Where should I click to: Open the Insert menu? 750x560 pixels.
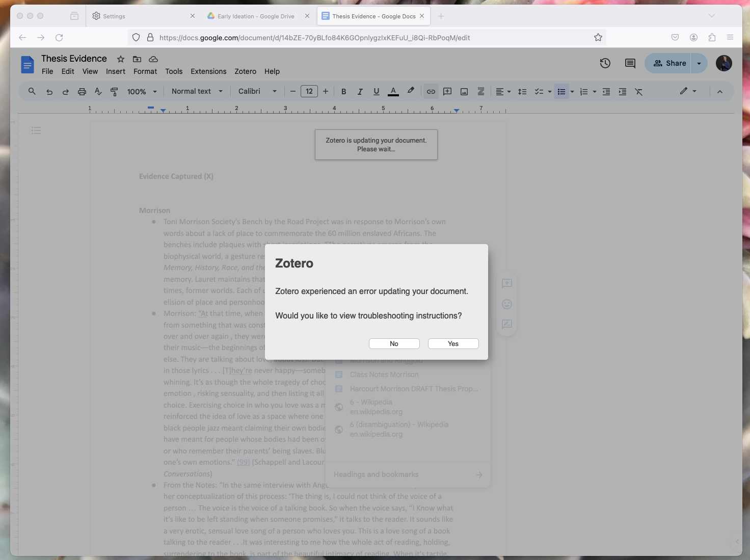[x=116, y=71]
